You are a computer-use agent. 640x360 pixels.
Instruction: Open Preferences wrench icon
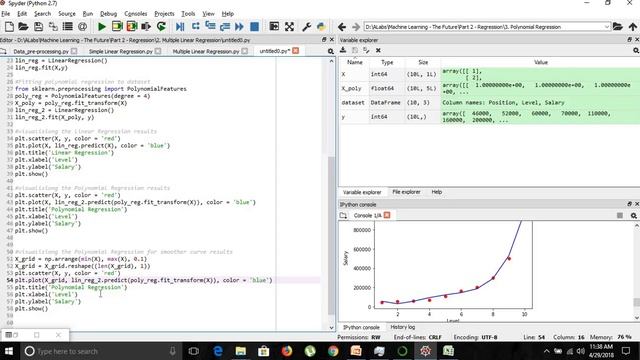click(x=307, y=27)
